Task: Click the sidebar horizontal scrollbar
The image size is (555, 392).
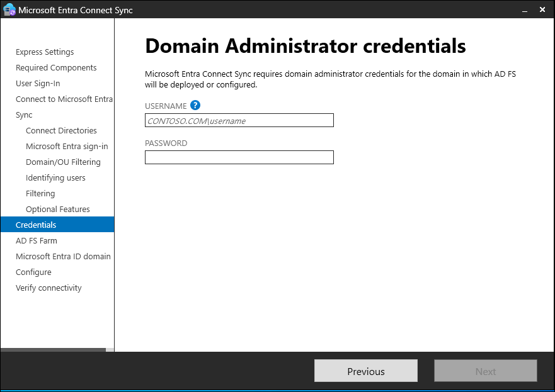Action: (x=54, y=350)
